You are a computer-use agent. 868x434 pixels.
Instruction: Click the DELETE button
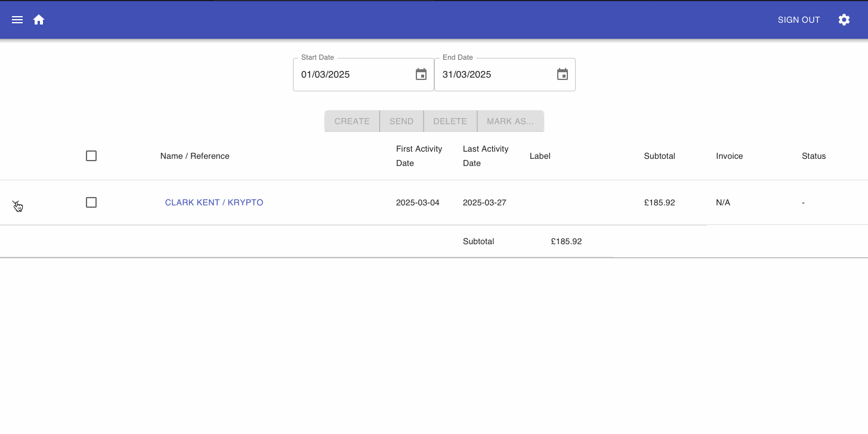(x=450, y=121)
